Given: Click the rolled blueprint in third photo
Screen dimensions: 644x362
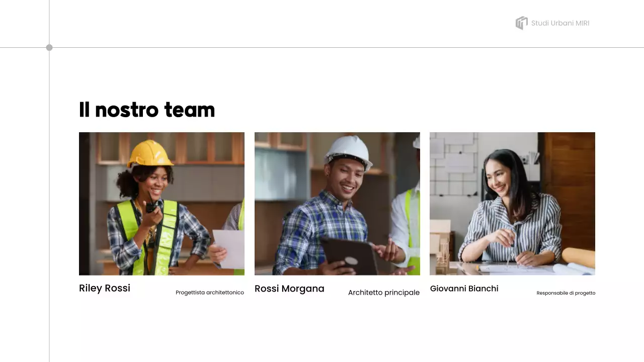Looking at the screenshot, I should 578,257.
